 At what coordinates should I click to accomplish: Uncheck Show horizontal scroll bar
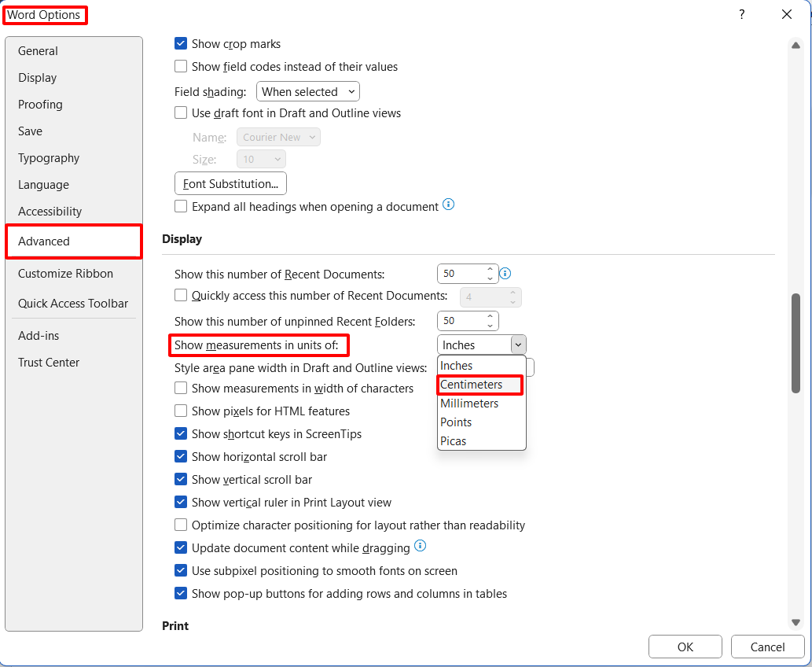click(x=181, y=456)
